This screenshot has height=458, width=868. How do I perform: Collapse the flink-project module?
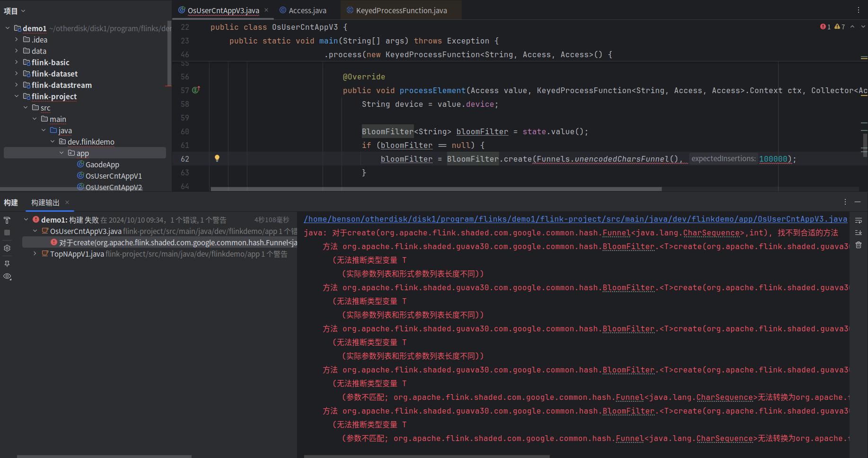click(17, 96)
